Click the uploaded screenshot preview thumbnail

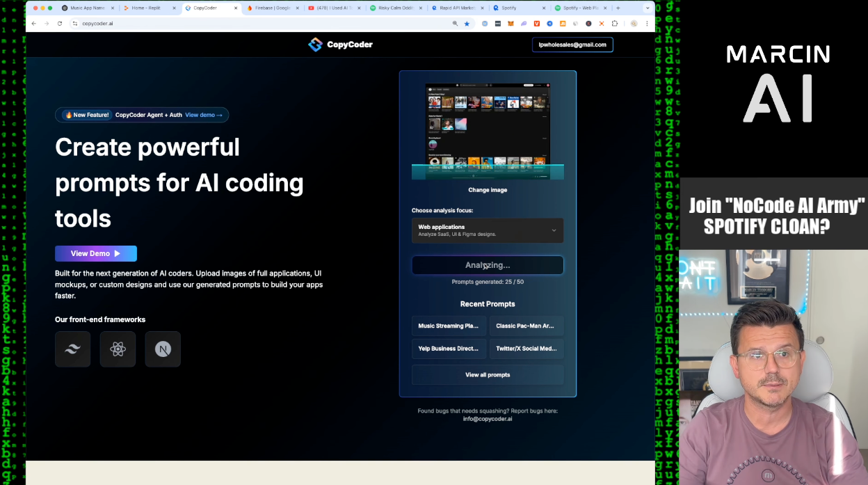pos(488,130)
